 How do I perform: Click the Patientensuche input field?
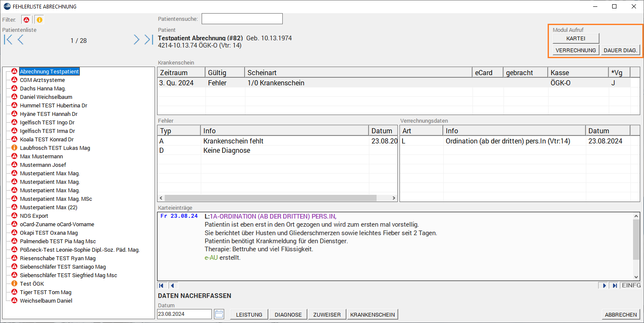(x=242, y=19)
